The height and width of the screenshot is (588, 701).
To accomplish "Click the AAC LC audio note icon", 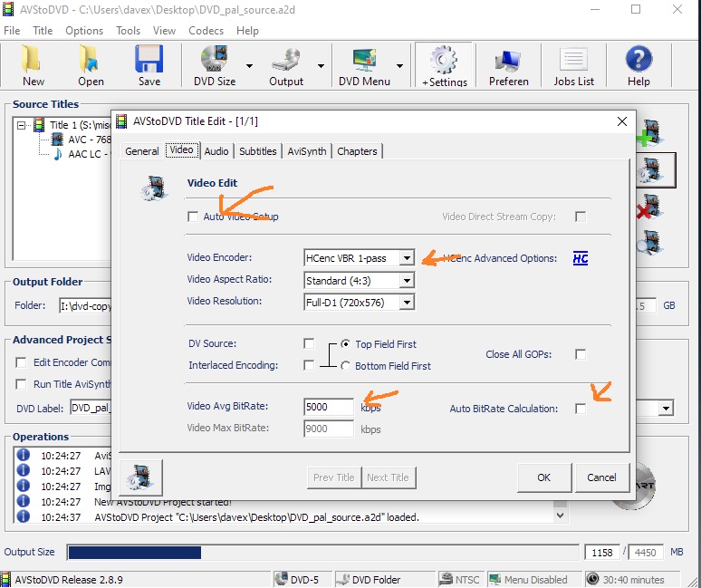I will point(58,154).
